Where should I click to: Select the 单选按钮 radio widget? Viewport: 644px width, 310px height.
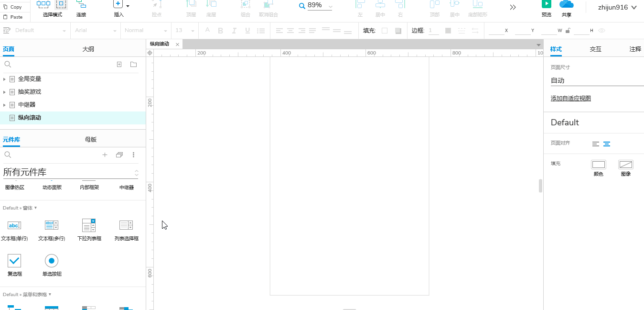(x=51, y=262)
